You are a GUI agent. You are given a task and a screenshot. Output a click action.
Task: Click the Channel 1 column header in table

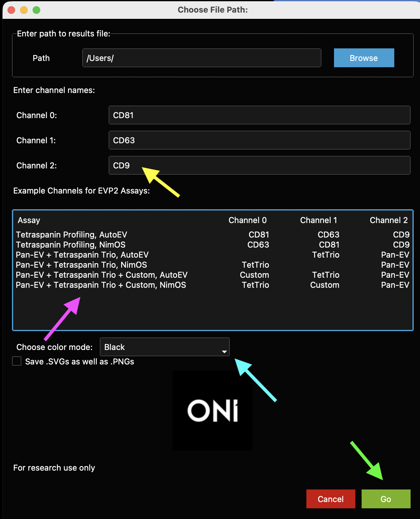coord(318,220)
